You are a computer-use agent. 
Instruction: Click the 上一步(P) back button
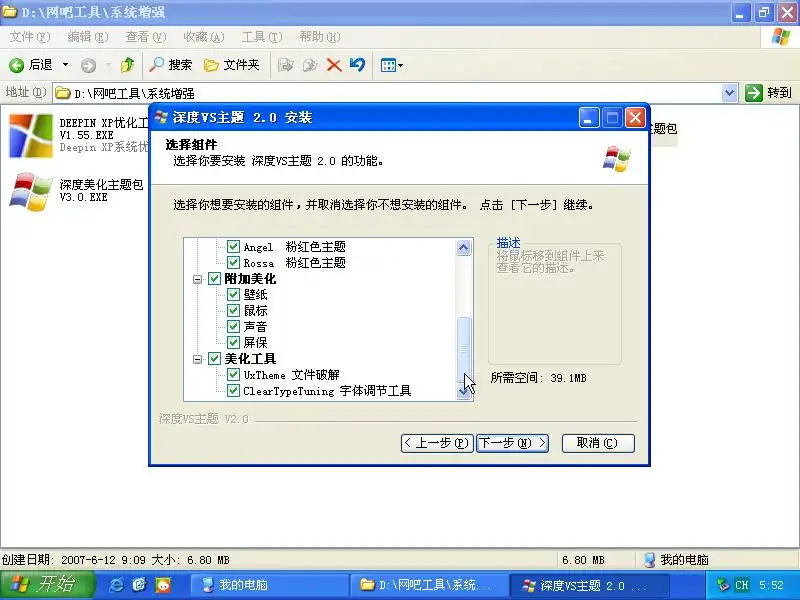point(437,443)
